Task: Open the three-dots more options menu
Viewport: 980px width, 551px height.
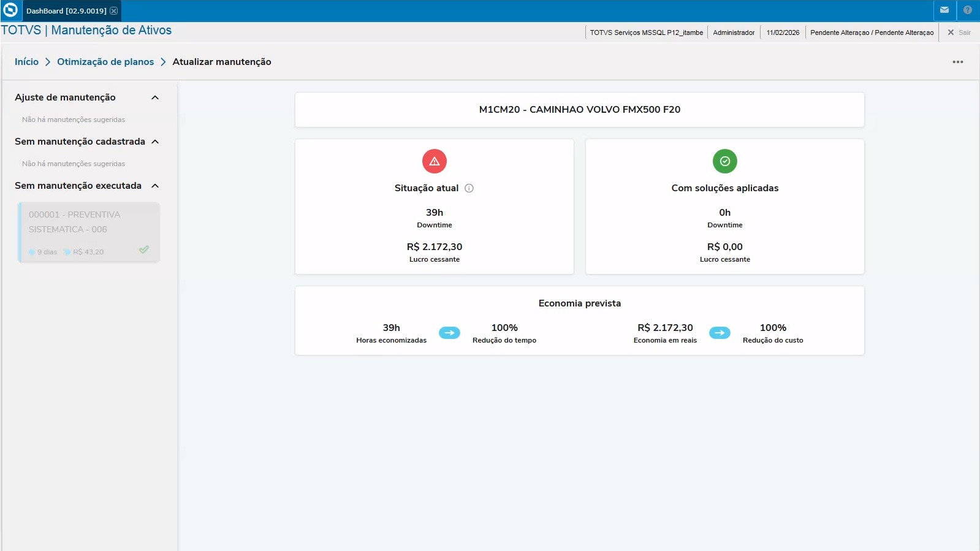Action: pyautogui.click(x=958, y=62)
